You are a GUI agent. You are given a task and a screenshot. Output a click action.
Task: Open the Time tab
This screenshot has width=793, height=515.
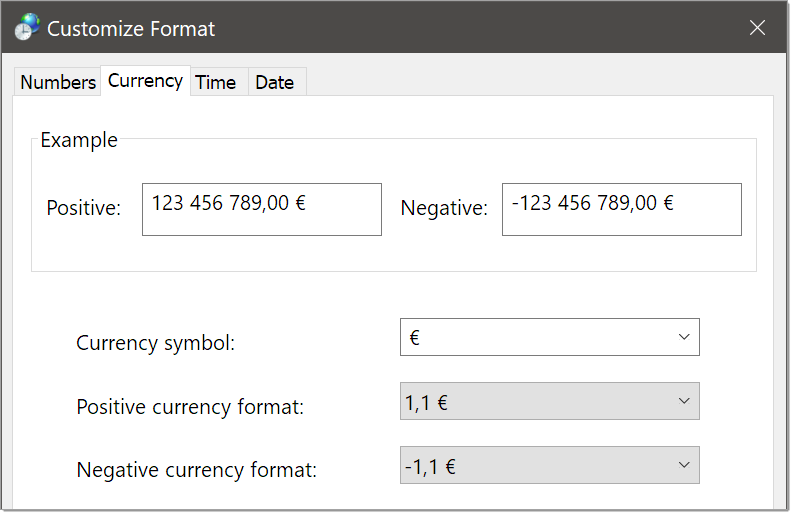point(216,82)
